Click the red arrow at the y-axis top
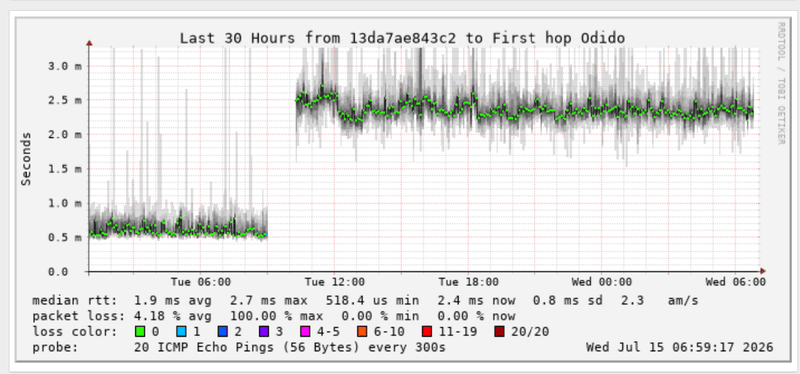Image resolution: width=800 pixels, height=374 pixels. pyautogui.click(x=89, y=43)
